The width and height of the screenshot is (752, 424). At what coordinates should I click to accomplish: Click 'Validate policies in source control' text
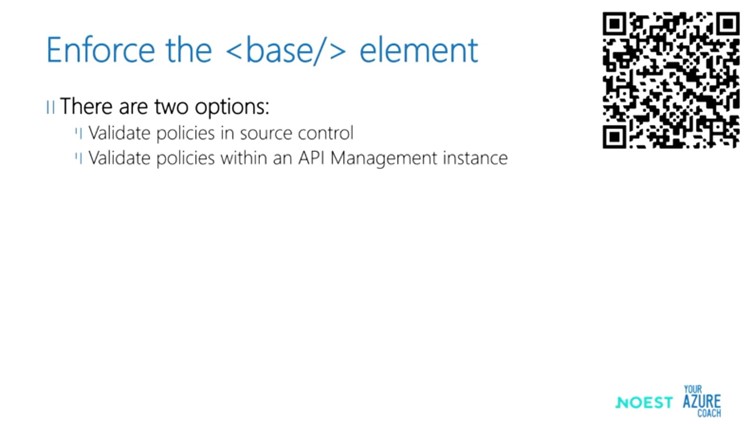(221, 133)
